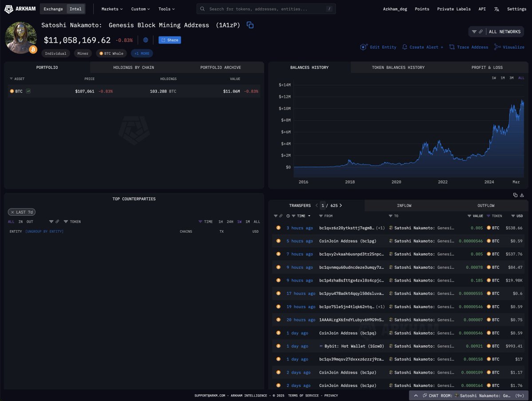Viewport: 532px width, 401px height.
Task: Click the filter icon beside FROM column
Action: [x=321, y=216]
